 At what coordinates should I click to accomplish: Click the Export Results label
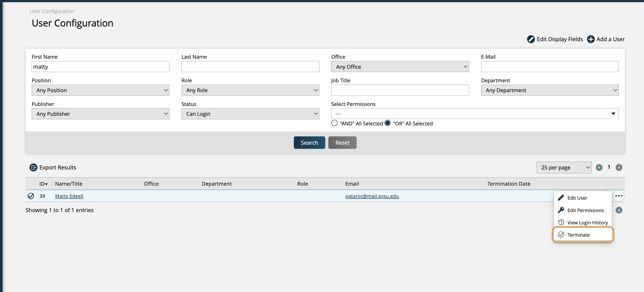(57, 167)
